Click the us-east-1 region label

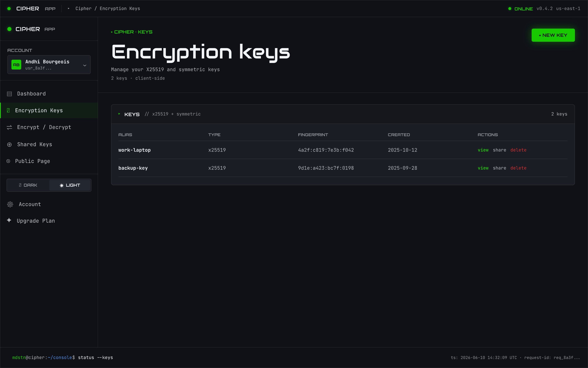click(x=568, y=9)
